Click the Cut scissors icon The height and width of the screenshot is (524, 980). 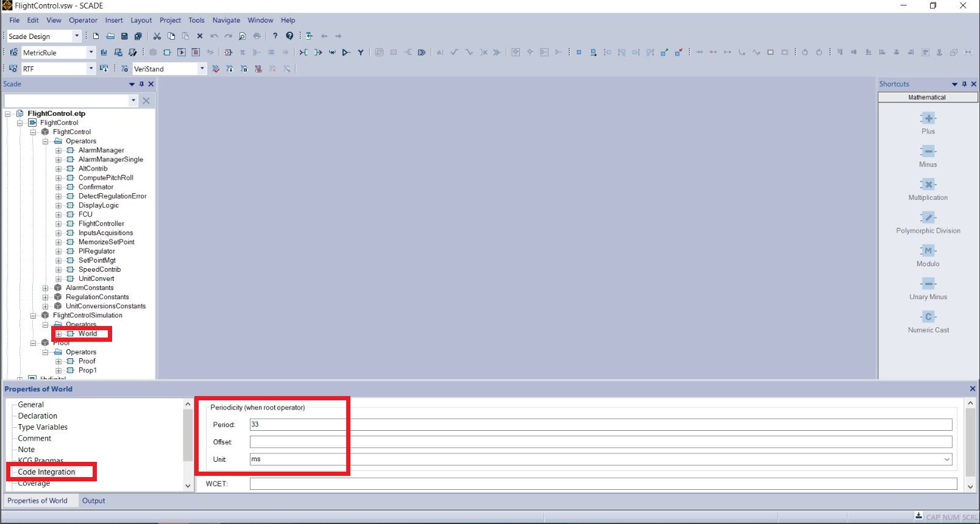[157, 36]
